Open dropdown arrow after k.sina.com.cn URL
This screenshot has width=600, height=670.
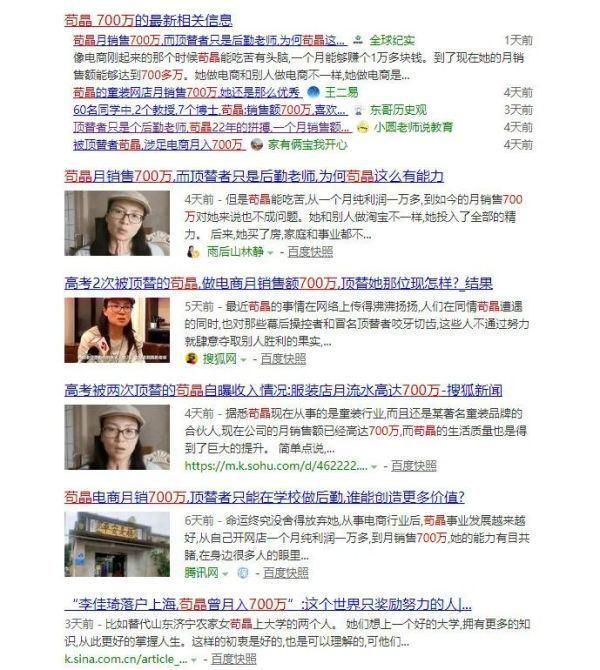click(x=194, y=660)
